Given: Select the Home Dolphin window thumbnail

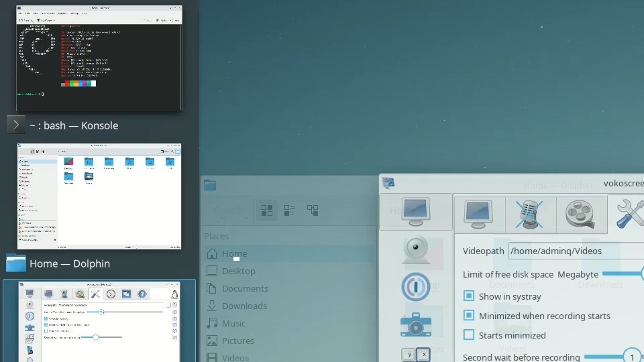Looking at the screenshot, I should (99, 196).
